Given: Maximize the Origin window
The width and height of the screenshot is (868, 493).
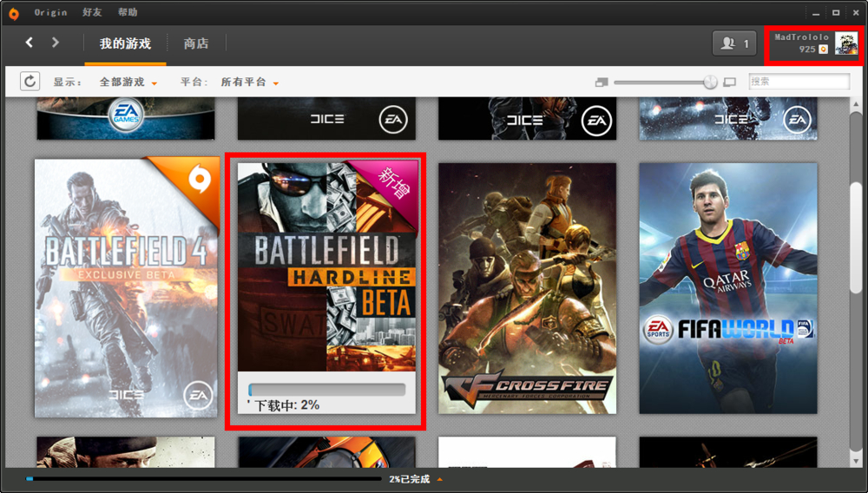Looking at the screenshot, I should tap(836, 13).
